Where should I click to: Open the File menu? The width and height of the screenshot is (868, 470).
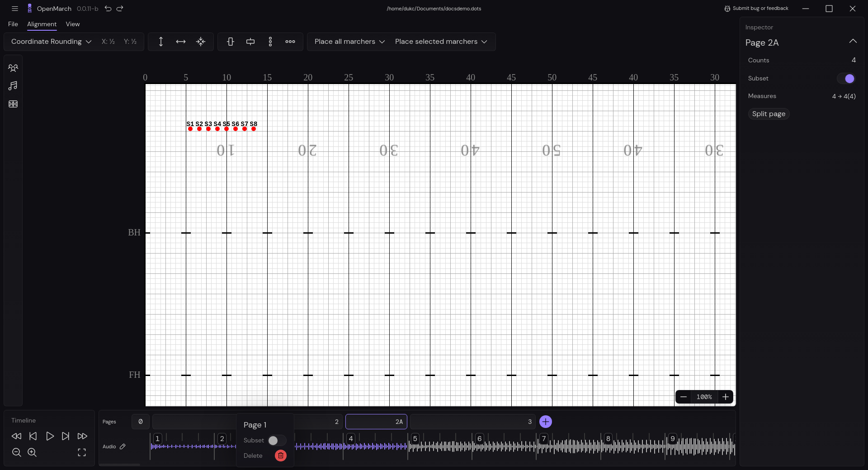(x=13, y=24)
